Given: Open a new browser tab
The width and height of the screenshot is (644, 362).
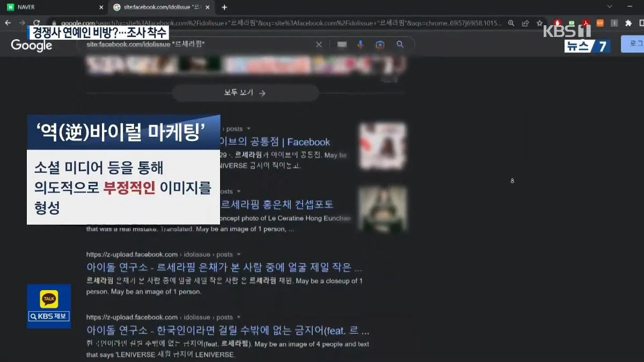Looking at the screenshot, I should (x=224, y=8).
